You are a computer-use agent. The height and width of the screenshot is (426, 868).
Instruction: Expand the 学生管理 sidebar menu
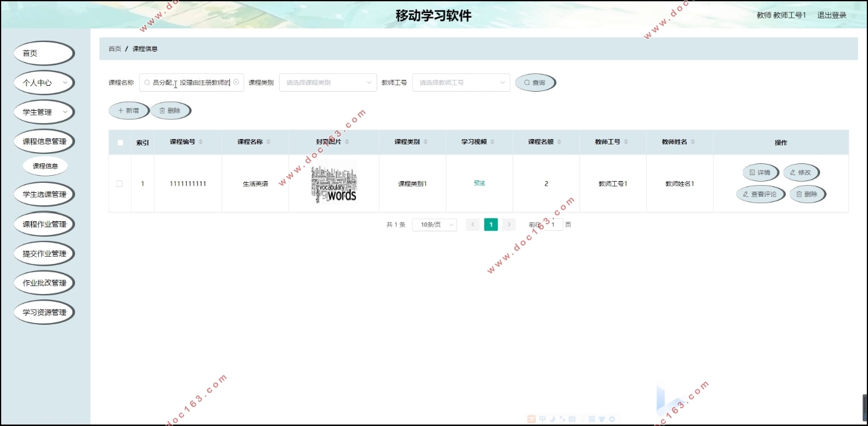click(44, 112)
